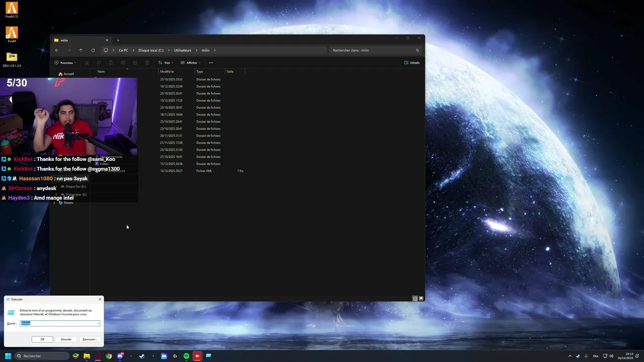Open the Trier sort menu
Viewport: 644px width, 362px height.
click(x=166, y=63)
